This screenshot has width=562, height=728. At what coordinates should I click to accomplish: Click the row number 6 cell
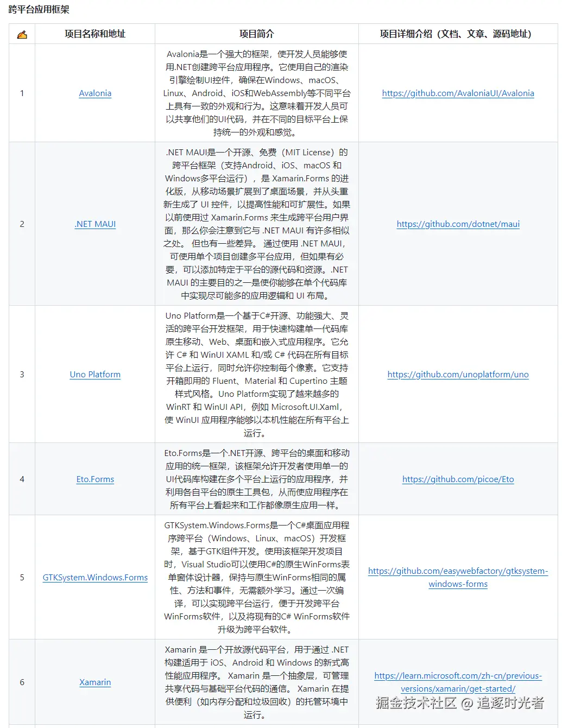(22, 682)
